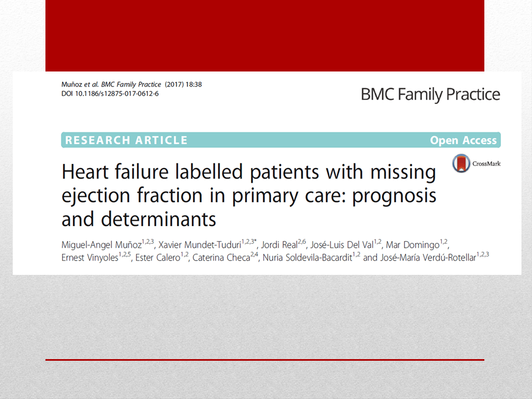Click the red horizontal divider line
This screenshot has width=532, height=399.
[x=265, y=360]
